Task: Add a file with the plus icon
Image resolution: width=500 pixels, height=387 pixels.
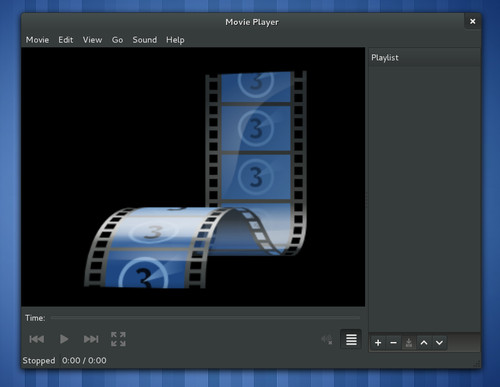Action: point(378,343)
